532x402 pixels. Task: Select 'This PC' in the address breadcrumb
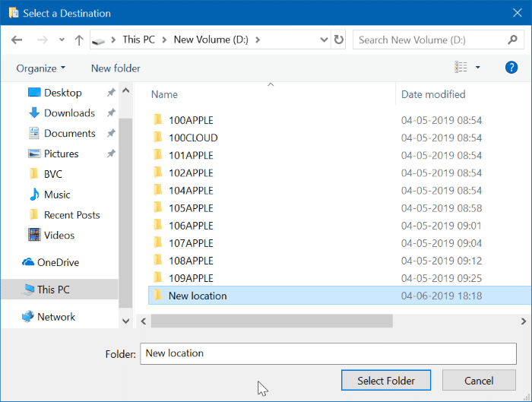(139, 40)
